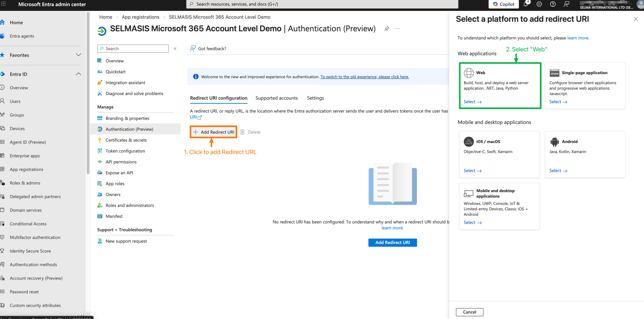
Task: Open the settings gear icon
Action: pos(539,4)
